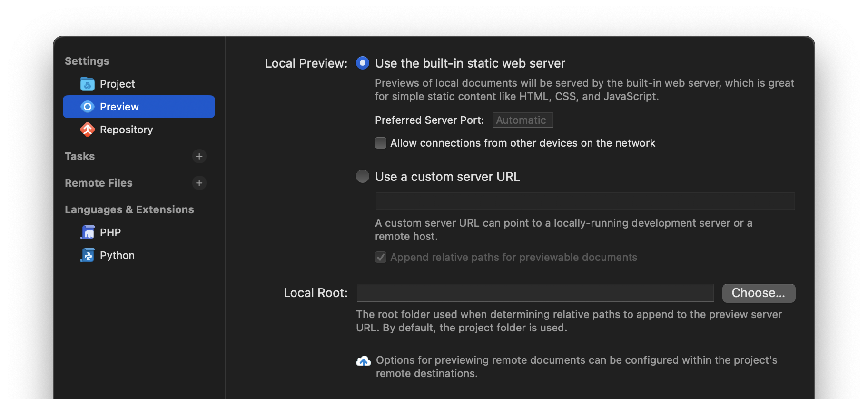Click the Choose... button
The width and height of the screenshot is (868, 399).
(759, 293)
